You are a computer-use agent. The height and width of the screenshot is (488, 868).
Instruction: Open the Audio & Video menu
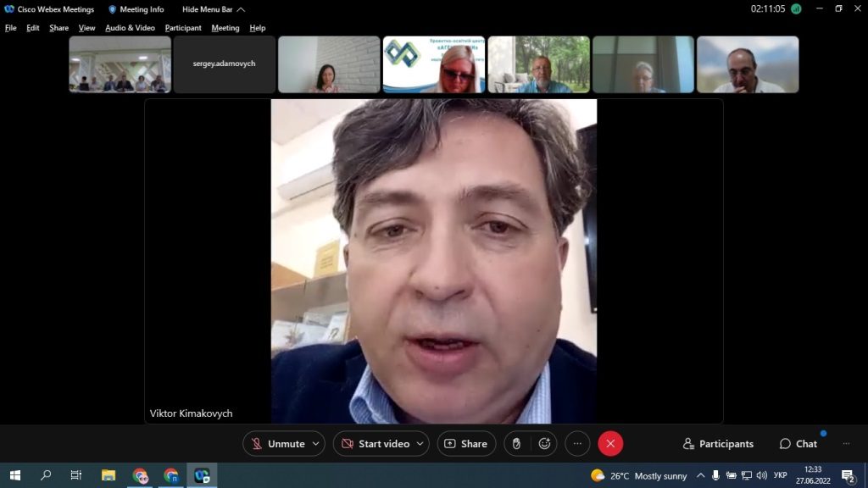[130, 28]
